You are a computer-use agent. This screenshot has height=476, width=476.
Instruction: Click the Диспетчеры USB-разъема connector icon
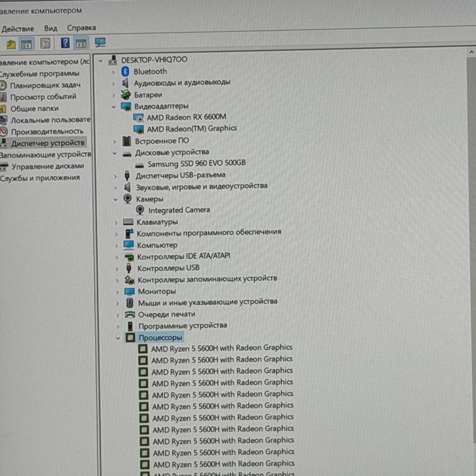127,176
